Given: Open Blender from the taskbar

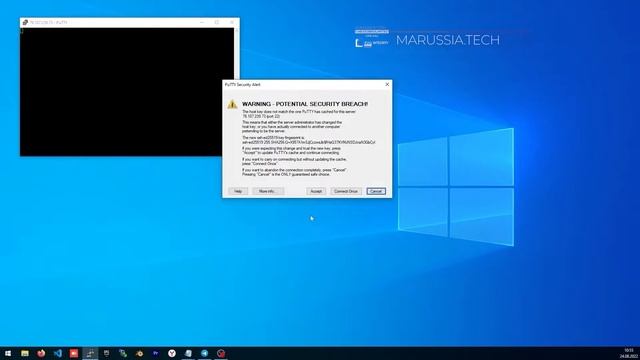Looking at the screenshot, I should coord(139,353).
